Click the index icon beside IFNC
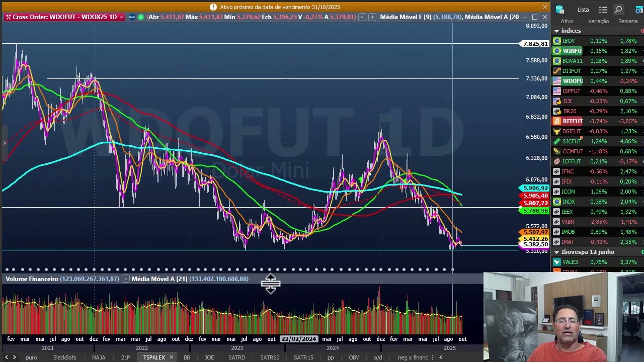The height and width of the screenshot is (362, 644). click(x=556, y=171)
